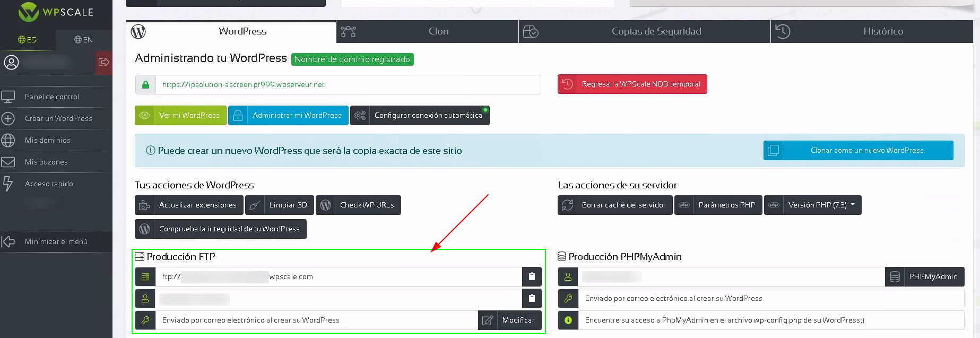Switch language to EN
The image size is (980, 338).
click(83, 40)
